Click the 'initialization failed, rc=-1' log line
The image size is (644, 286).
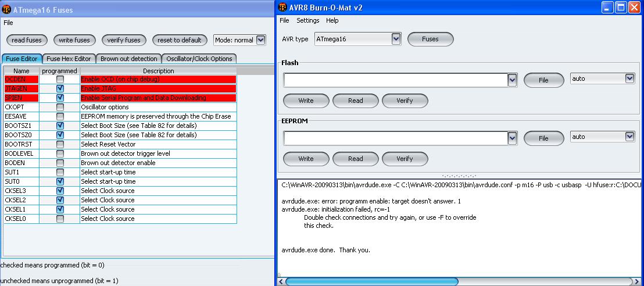coord(335,209)
